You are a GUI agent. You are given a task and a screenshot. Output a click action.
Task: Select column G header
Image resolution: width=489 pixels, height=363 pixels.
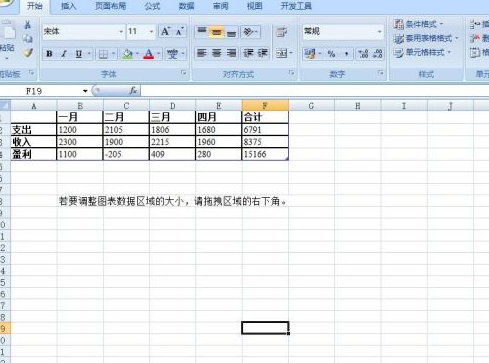[311, 106]
